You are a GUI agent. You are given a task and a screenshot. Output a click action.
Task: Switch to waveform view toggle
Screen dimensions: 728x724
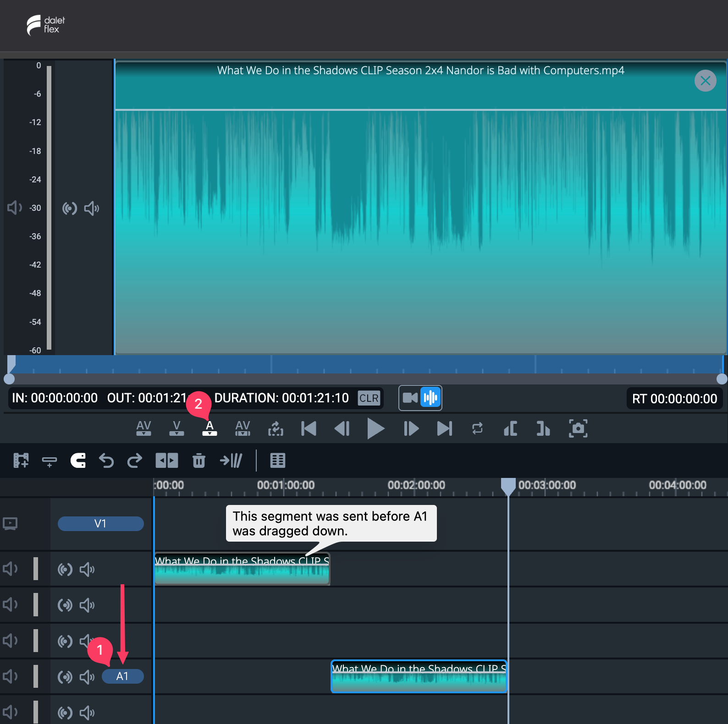point(431,398)
